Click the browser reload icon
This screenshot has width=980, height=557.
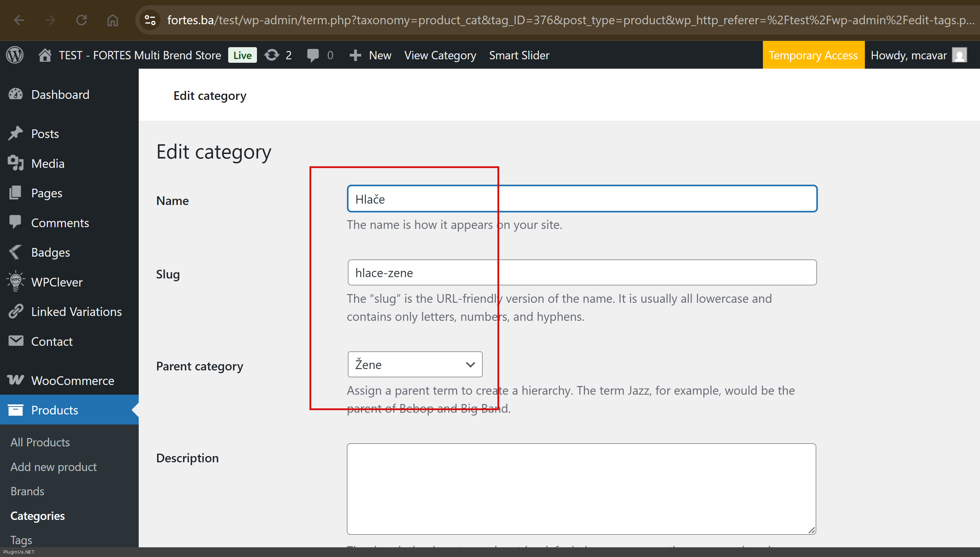(x=81, y=20)
